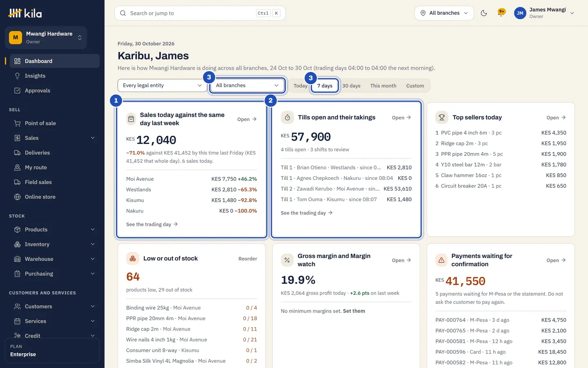Open the Gross margin card link
The width and height of the screenshot is (588, 368).
tap(401, 260)
